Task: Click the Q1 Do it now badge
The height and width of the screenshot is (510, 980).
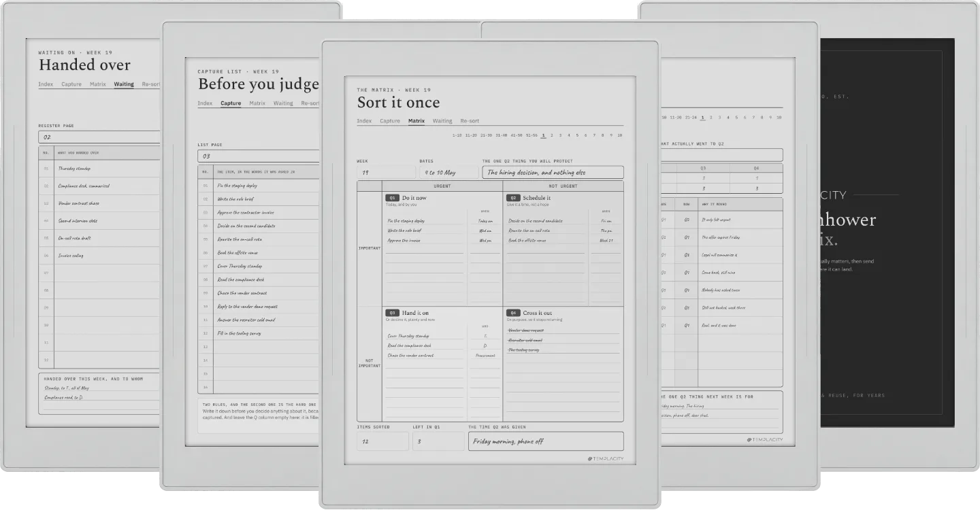Action: coord(392,198)
